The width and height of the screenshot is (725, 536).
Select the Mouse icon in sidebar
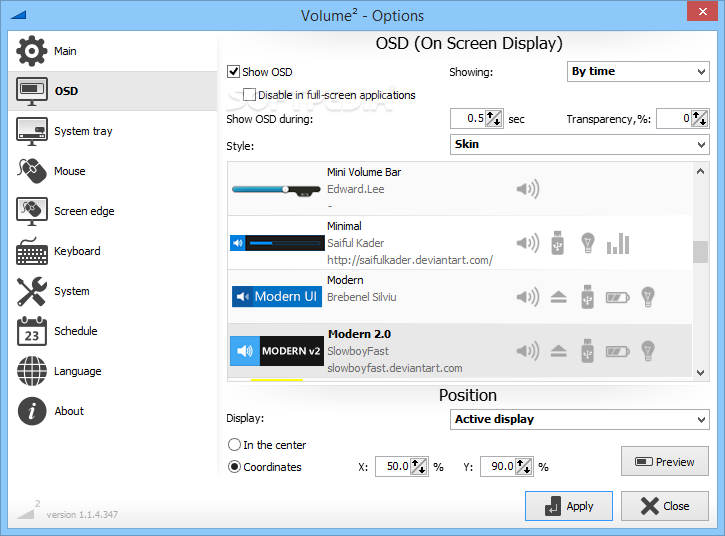click(x=32, y=171)
